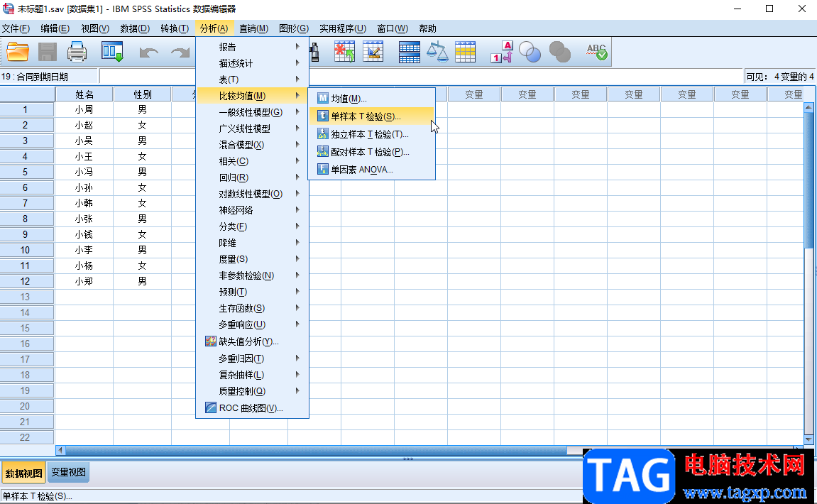Click the SPSS application title bar icon
817x504 pixels.
[9, 9]
